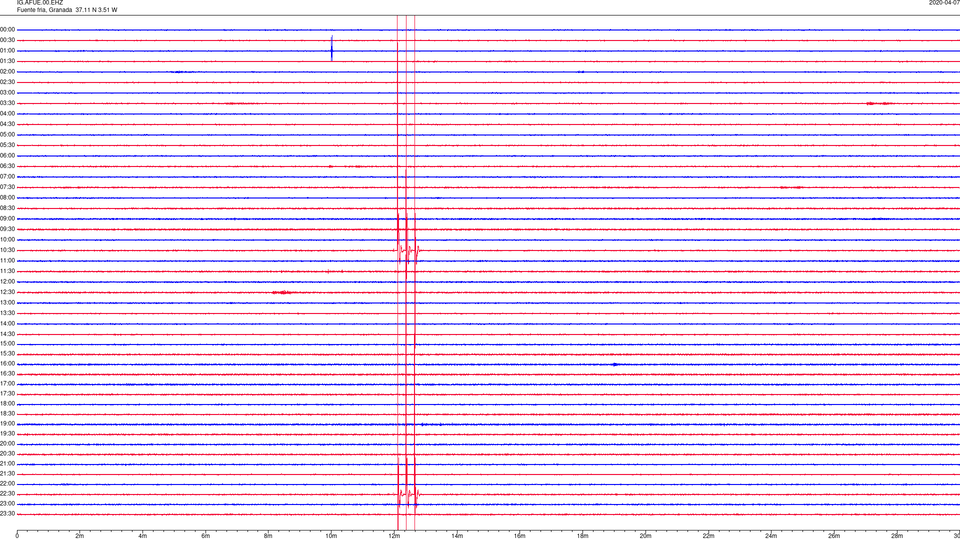This screenshot has height=540, width=960.
Task: Select the 09:30 trace time label
Action: [x=7, y=229]
